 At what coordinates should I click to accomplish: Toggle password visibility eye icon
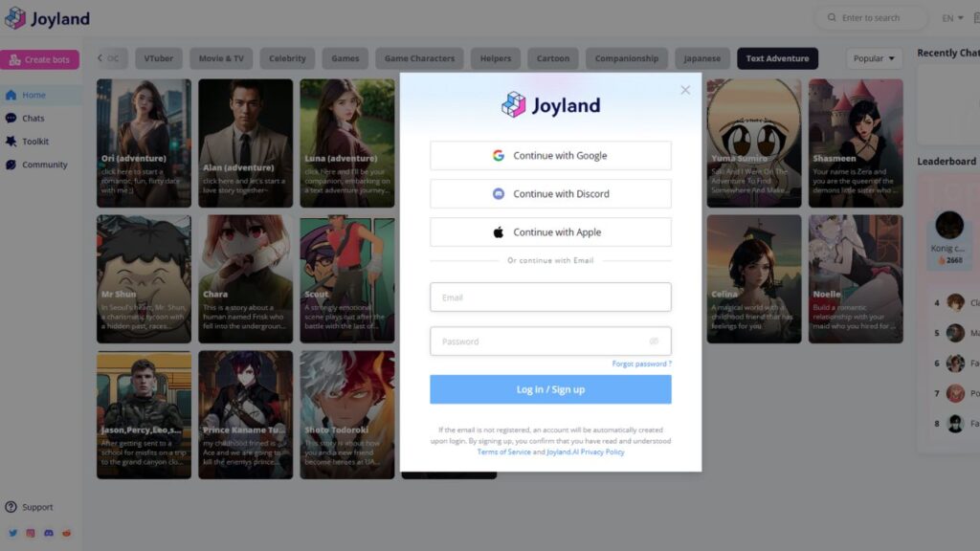coord(654,342)
